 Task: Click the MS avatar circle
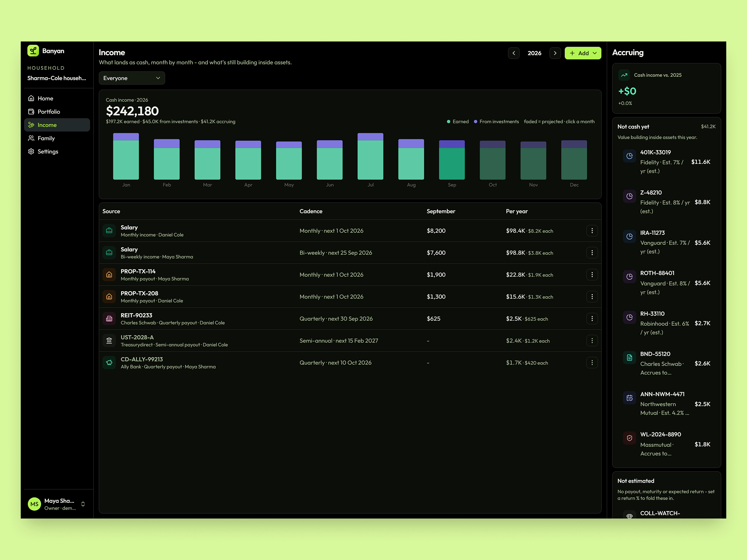tap(34, 504)
